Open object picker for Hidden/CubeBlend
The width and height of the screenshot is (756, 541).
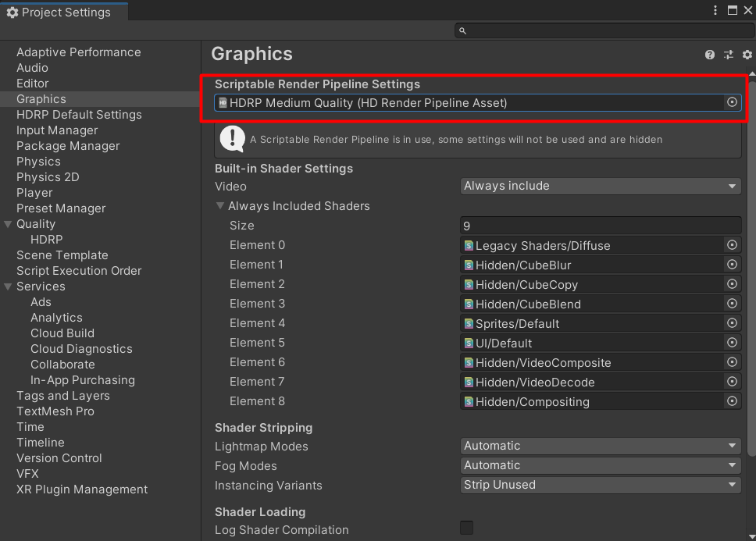pos(732,304)
